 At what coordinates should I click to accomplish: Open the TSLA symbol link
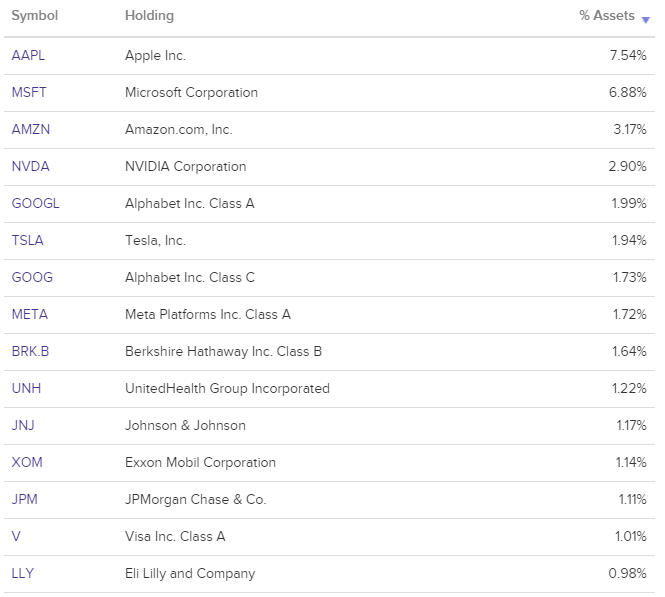(x=27, y=240)
